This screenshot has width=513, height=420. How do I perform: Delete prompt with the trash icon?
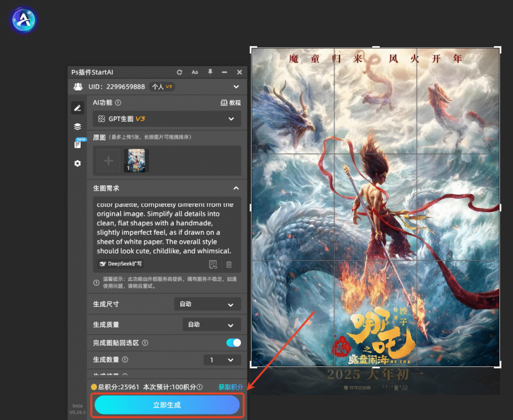coord(229,264)
